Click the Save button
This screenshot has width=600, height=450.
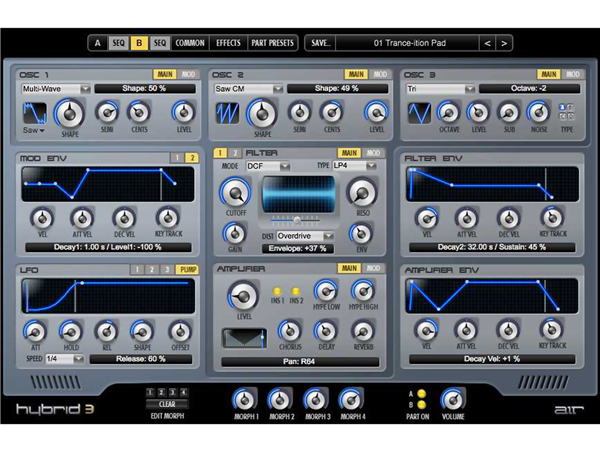(320, 43)
